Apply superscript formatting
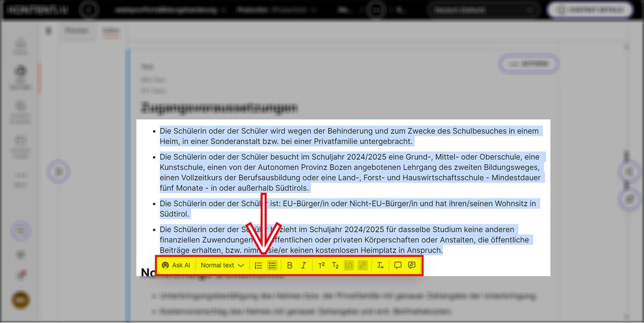This screenshot has width=644, height=323. [321, 265]
